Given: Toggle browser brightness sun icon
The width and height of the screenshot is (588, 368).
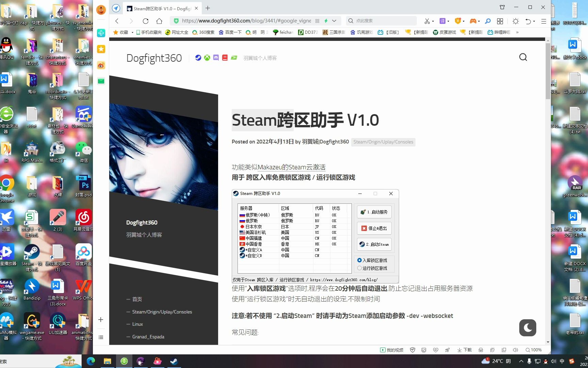Looking at the screenshot, I should (516, 21).
